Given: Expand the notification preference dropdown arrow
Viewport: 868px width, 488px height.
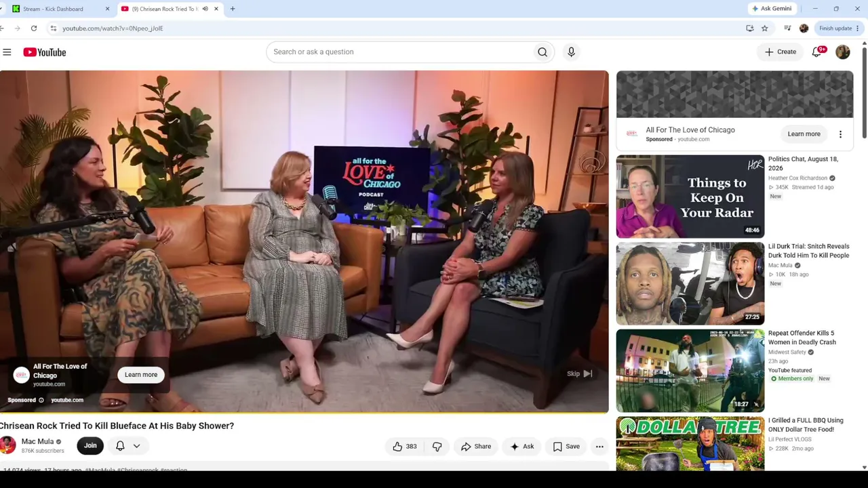Looking at the screenshot, I should 136,446.
